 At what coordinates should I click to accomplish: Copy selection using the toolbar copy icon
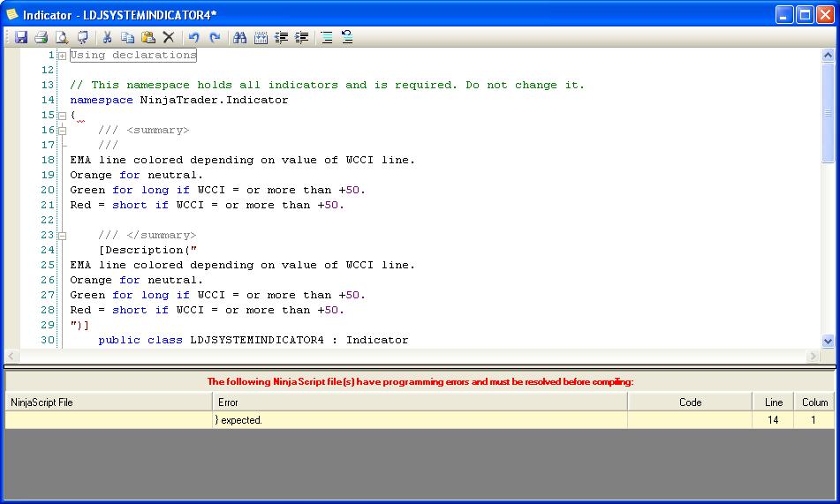(x=127, y=37)
